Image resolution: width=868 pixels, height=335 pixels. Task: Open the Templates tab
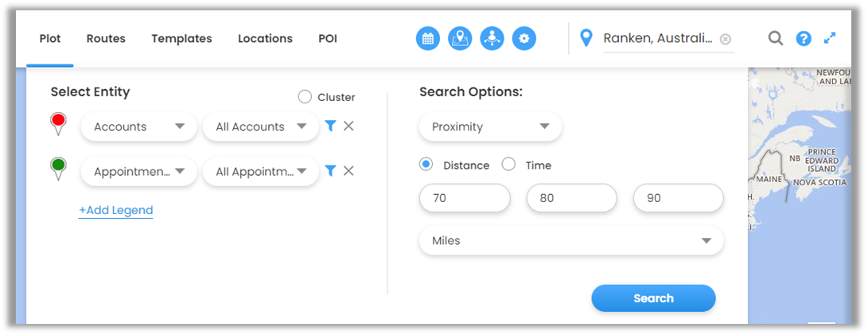[x=181, y=38]
